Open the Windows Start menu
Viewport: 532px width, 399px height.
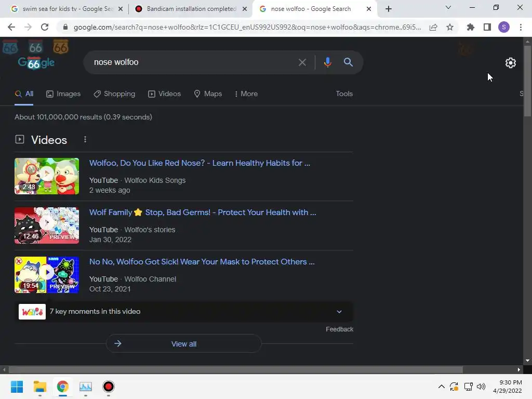tap(17, 387)
